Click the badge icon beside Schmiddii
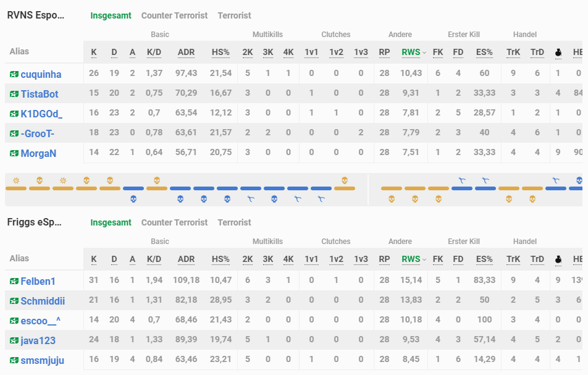The width and height of the screenshot is (588, 375). (x=14, y=301)
